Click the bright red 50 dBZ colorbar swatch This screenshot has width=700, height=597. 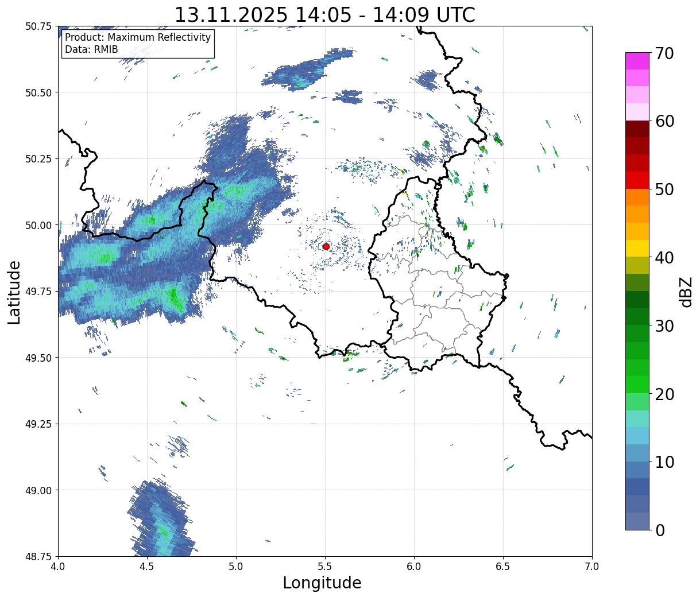point(637,180)
